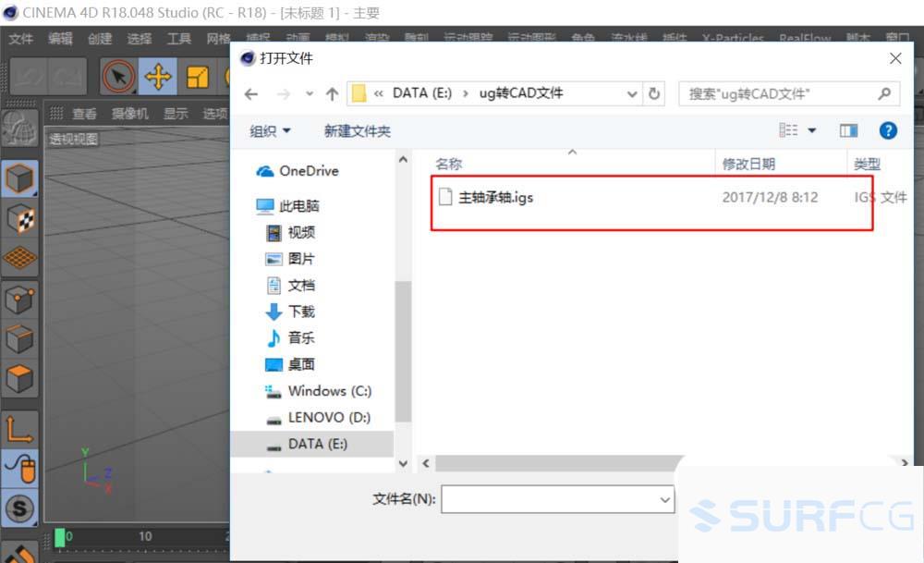Open the 创建 menu in Cinema 4D
924x563 pixels.
(100, 39)
